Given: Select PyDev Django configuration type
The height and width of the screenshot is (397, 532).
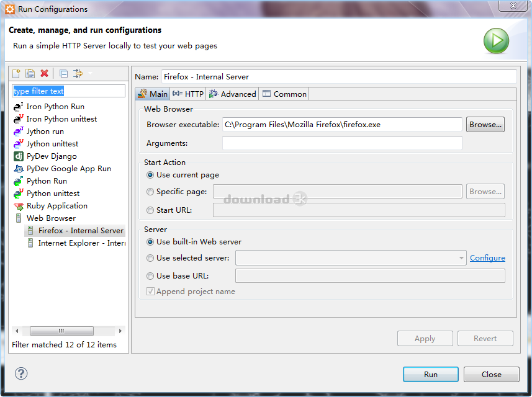Looking at the screenshot, I should click(x=51, y=156).
